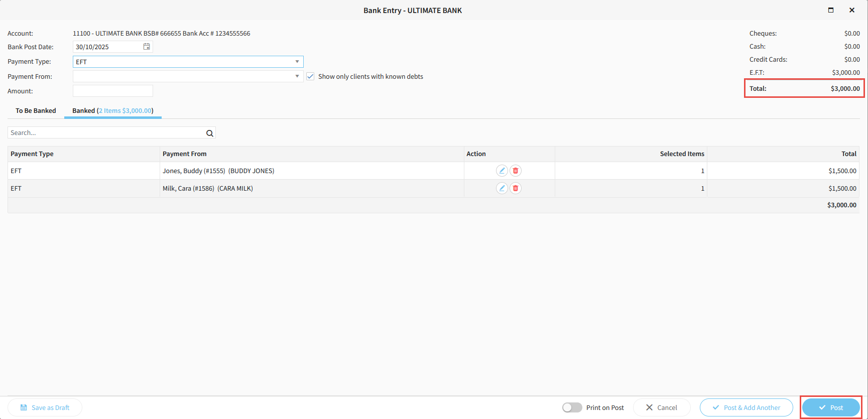Viewport: 868px width, 419px height.
Task: Open the Bank Post Date calendar picker
Action: pos(147,47)
